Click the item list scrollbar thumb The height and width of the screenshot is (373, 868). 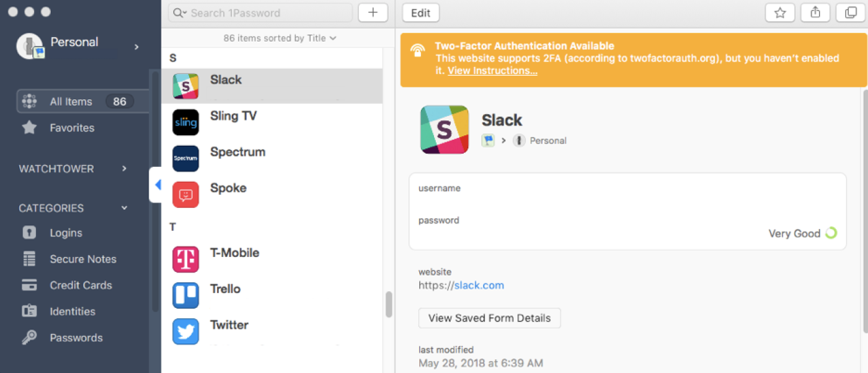pos(389,305)
